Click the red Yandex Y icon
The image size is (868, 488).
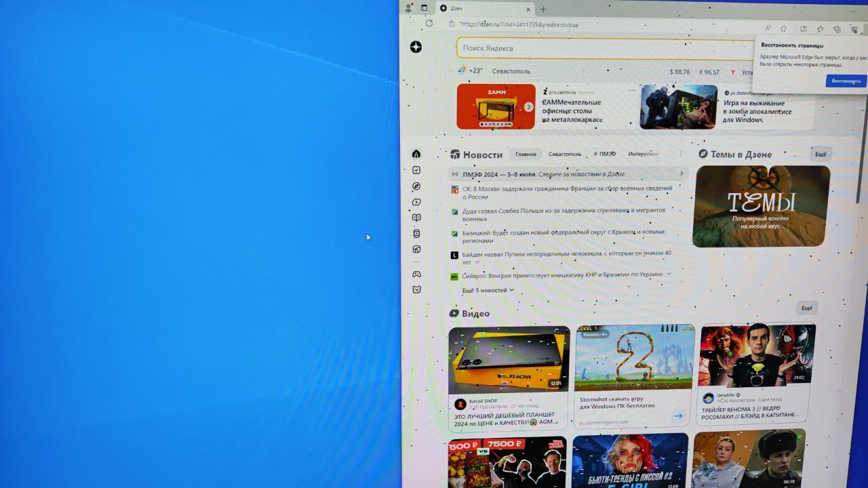[x=733, y=72]
